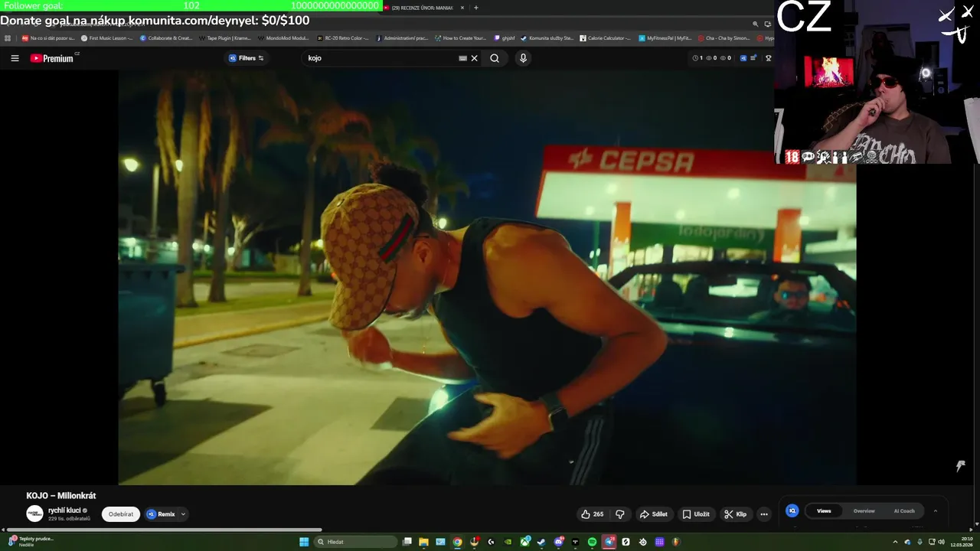This screenshot has width=980, height=551.
Task: Click the taskbar Hledat search box
Action: [355, 542]
